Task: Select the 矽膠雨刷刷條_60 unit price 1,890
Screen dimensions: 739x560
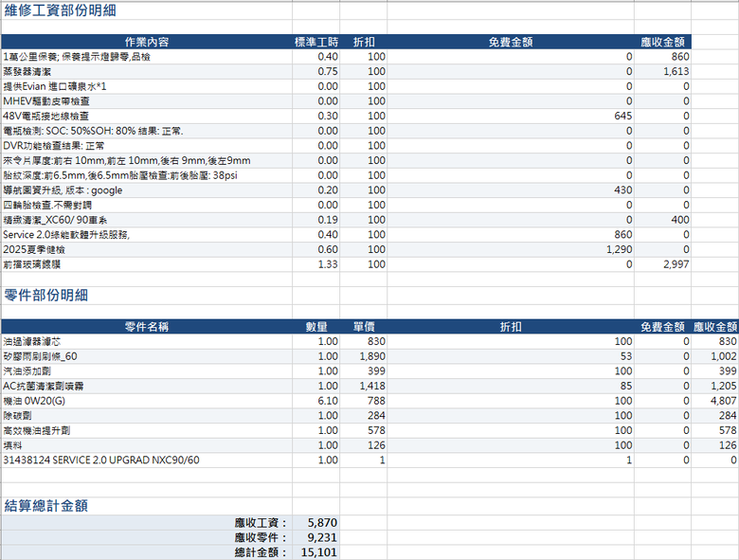Action: [364, 356]
